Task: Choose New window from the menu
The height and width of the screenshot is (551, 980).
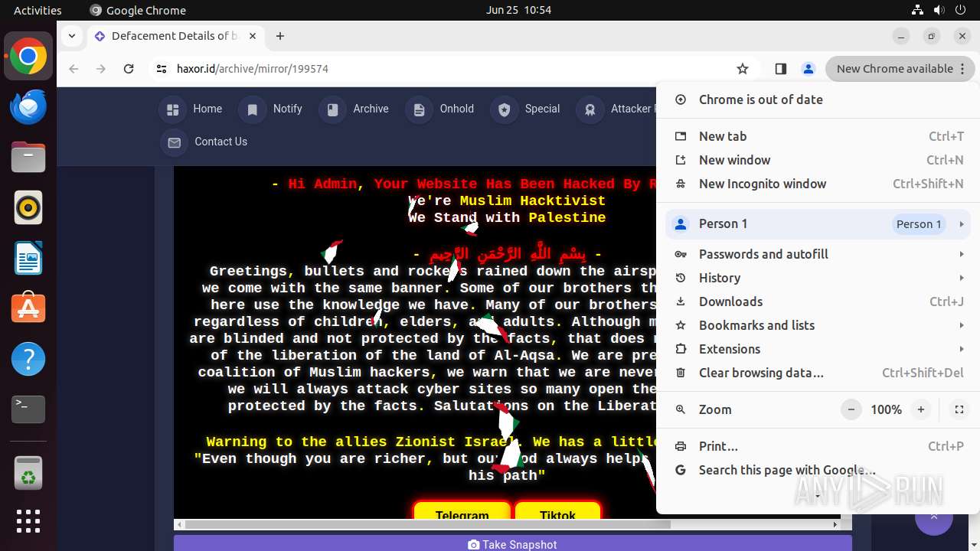Action: coord(818,160)
